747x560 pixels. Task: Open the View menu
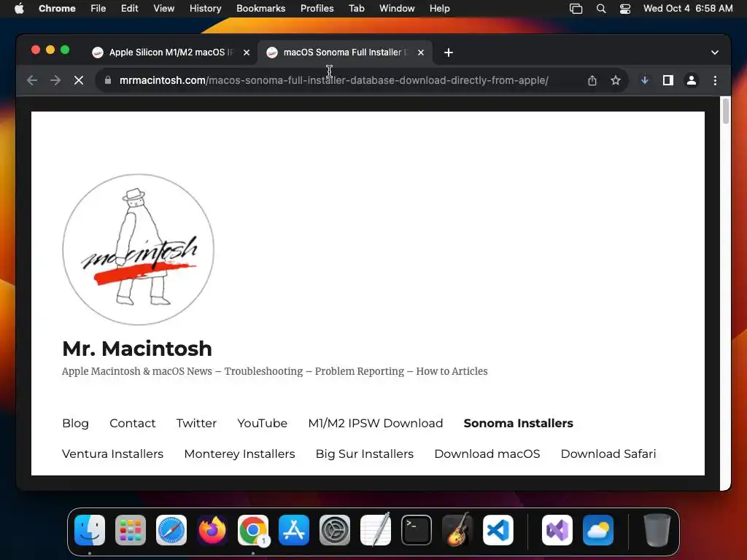164,9
